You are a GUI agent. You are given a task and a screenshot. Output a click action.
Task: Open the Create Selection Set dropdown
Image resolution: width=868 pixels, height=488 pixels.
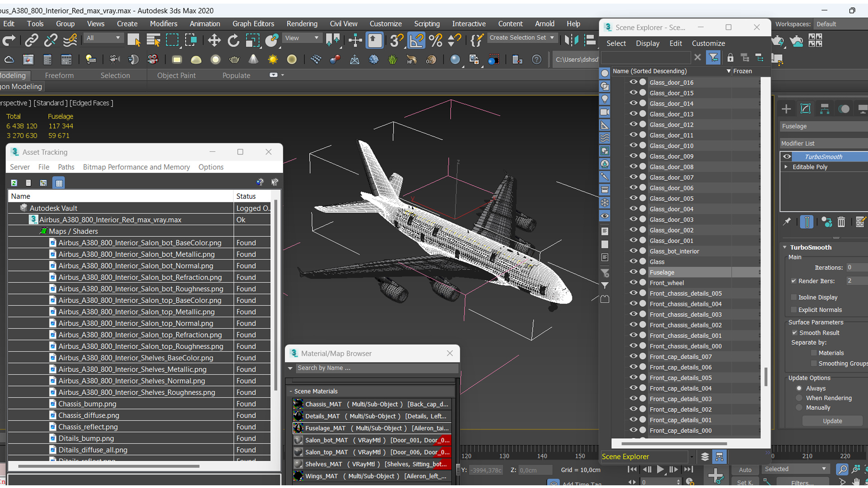(522, 38)
